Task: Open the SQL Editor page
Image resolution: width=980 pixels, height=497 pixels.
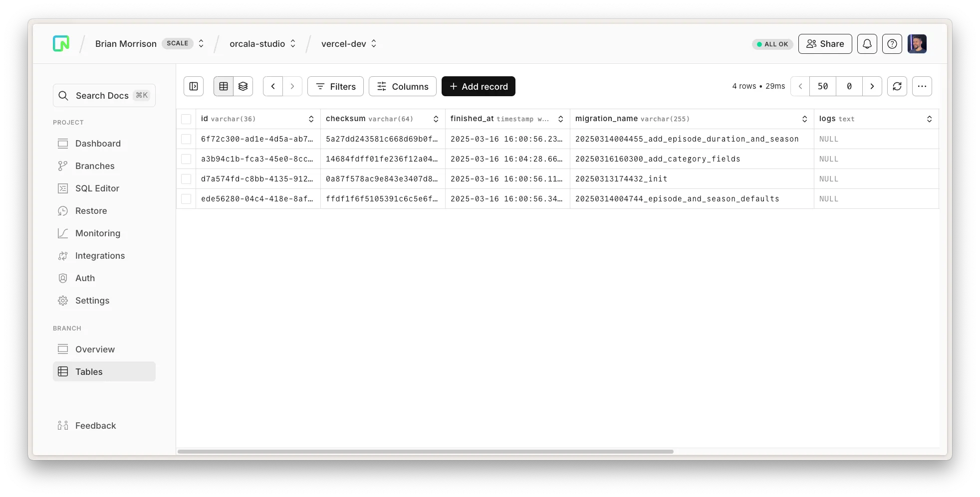Action: 104,188
